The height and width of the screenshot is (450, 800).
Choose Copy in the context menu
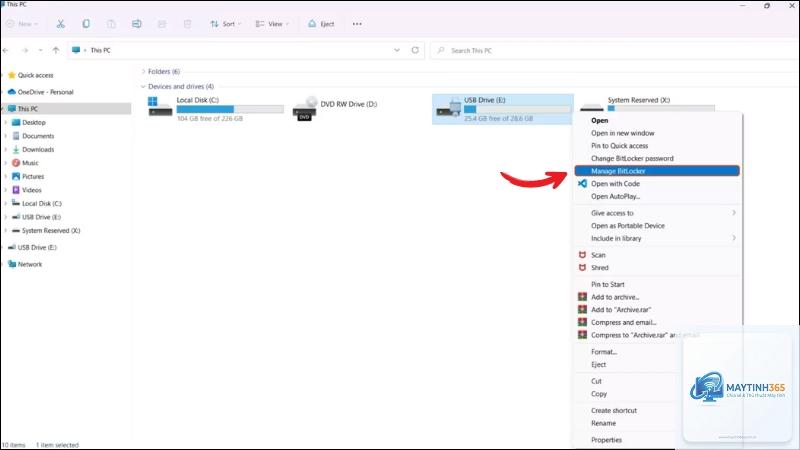tap(599, 394)
